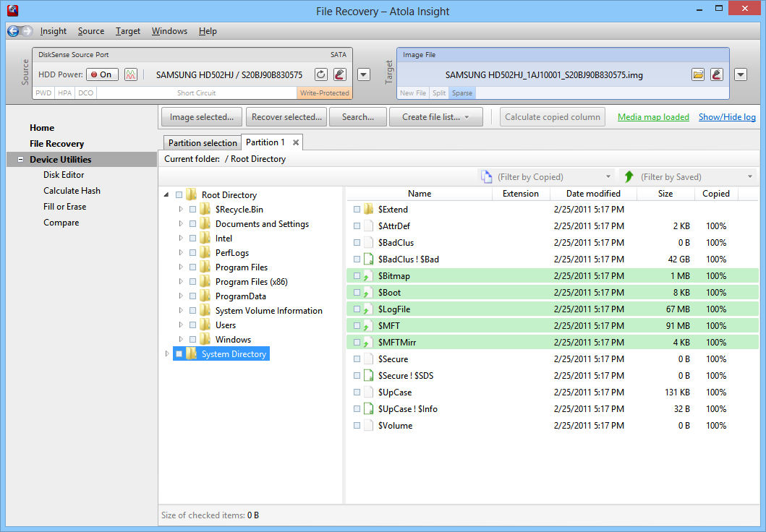Click the source port erase icon
This screenshot has width=766, height=532.
click(x=340, y=74)
